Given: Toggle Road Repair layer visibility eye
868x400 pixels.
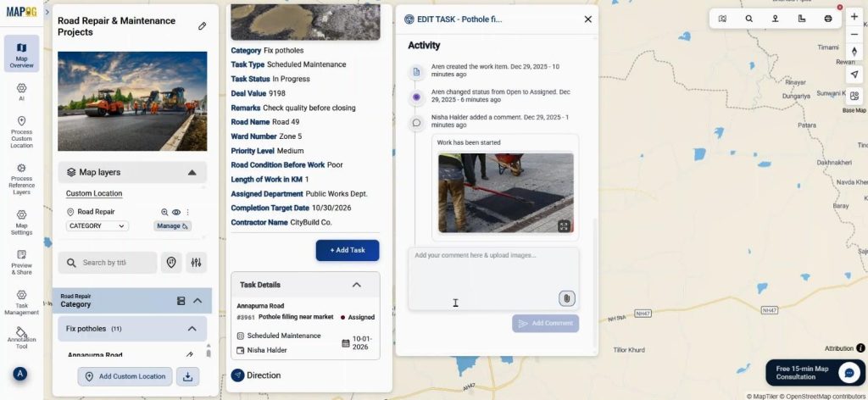Looking at the screenshot, I should (176, 212).
